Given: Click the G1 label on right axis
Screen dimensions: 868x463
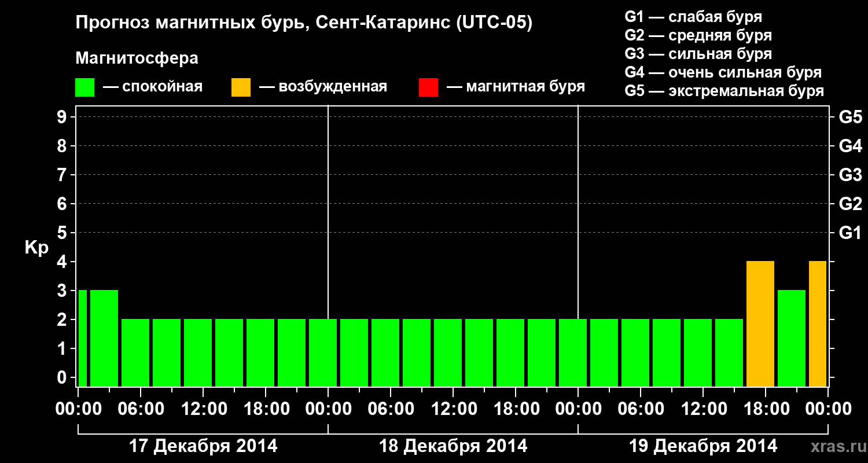Looking at the screenshot, I should (850, 233).
